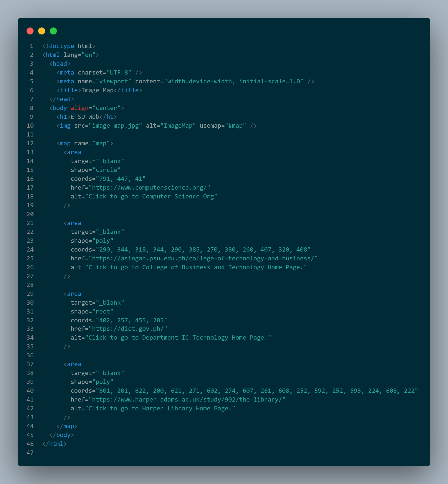This screenshot has height=484, width=448.
Task: Click the ETSU Web heading text
Action: click(x=85, y=117)
